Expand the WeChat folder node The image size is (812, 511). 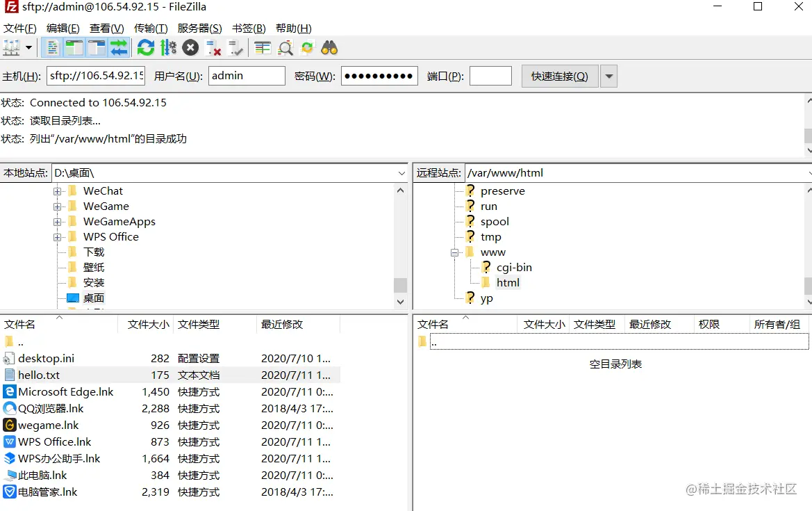tap(58, 191)
